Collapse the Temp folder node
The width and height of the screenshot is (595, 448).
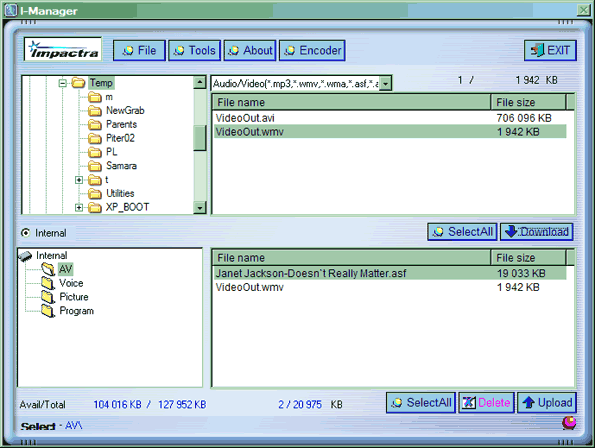coord(63,83)
